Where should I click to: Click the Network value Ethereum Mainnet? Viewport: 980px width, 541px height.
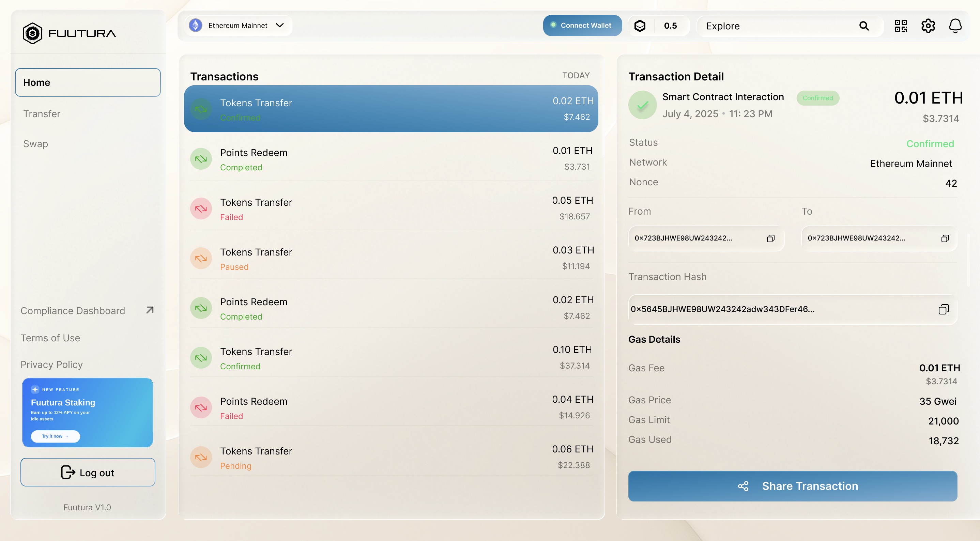(911, 164)
